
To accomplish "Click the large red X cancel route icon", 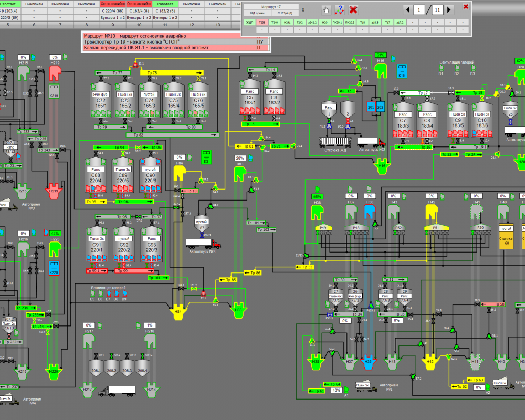I will pos(353,10).
